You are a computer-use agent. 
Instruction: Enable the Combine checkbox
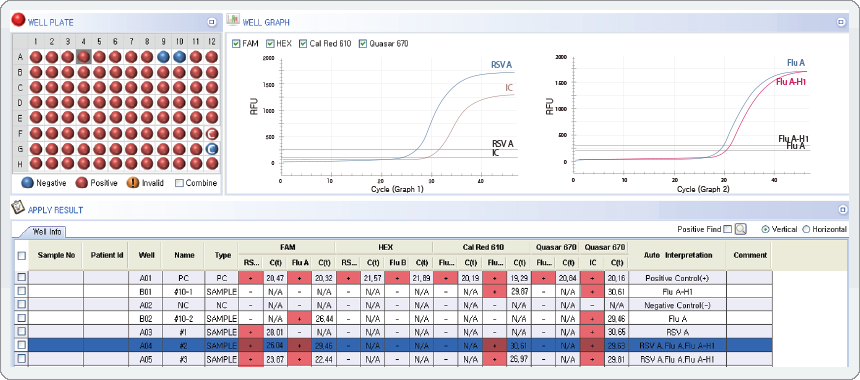pos(179,183)
